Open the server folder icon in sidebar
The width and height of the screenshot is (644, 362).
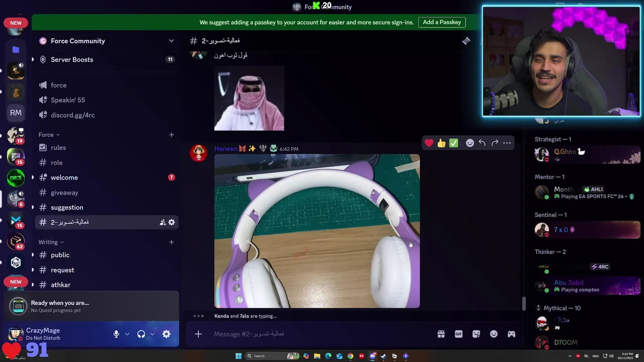click(16, 49)
